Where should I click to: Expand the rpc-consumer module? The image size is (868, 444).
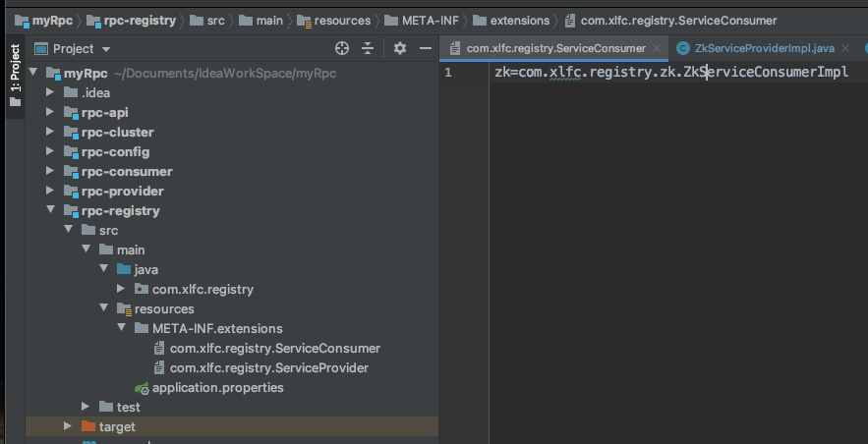(50, 171)
